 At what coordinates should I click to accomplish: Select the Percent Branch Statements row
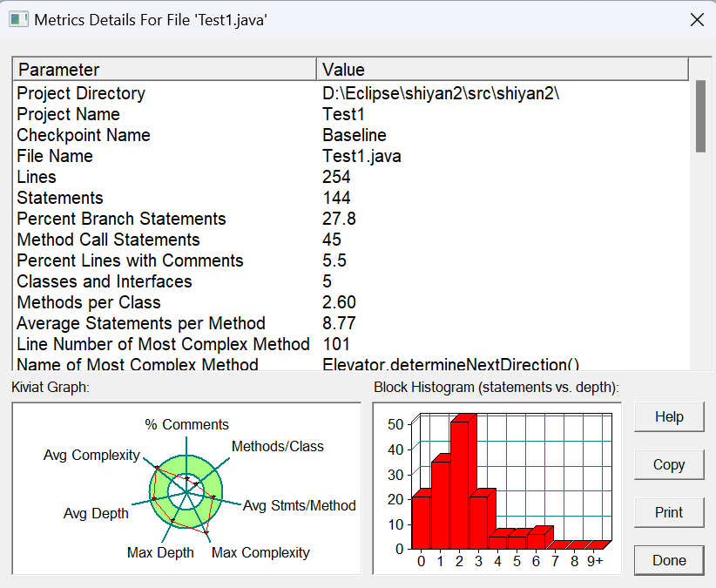(351, 219)
